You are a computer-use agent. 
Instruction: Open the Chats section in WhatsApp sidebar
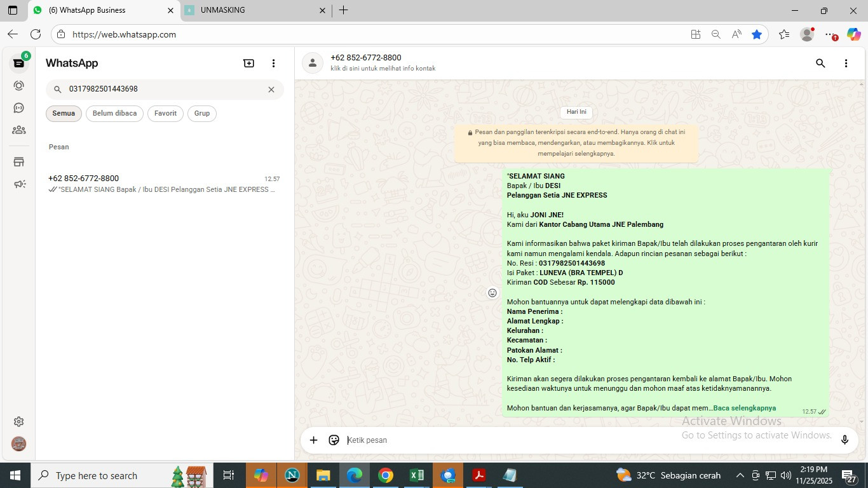pyautogui.click(x=19, y=63)
